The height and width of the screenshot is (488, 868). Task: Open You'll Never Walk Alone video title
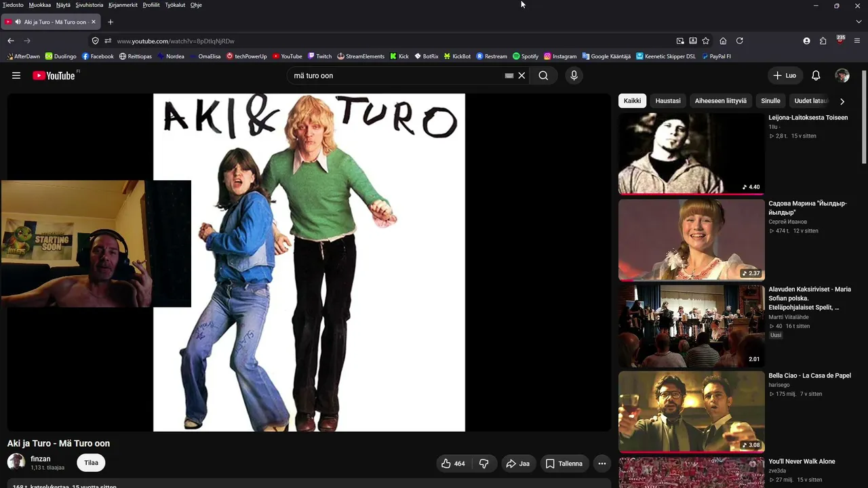[802, 462]
